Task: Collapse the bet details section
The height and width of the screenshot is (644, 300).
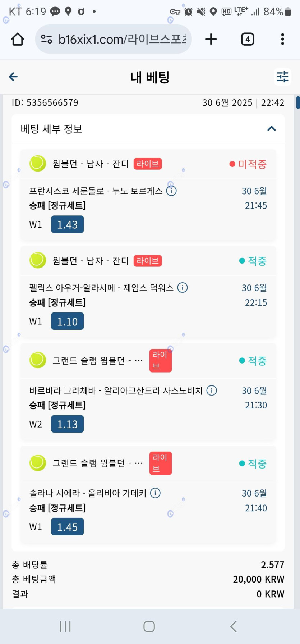Action: click(x=272, y=129)
